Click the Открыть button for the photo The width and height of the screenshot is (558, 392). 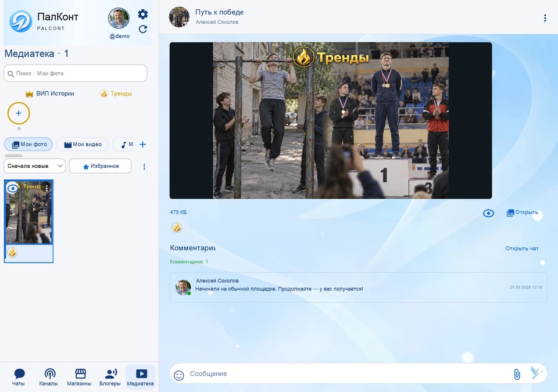523,213
